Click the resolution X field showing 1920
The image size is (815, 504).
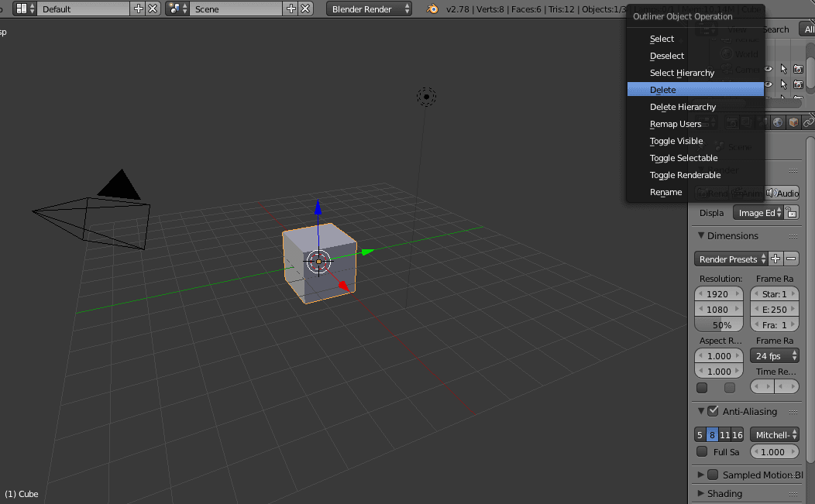pyautogui.click(x=718, y=294)
